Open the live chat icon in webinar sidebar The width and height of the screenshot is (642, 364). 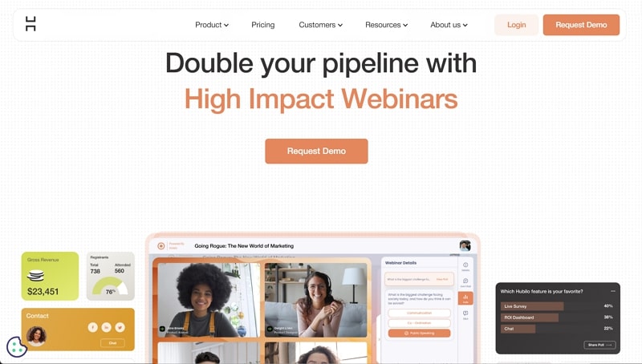coord(465,282)
